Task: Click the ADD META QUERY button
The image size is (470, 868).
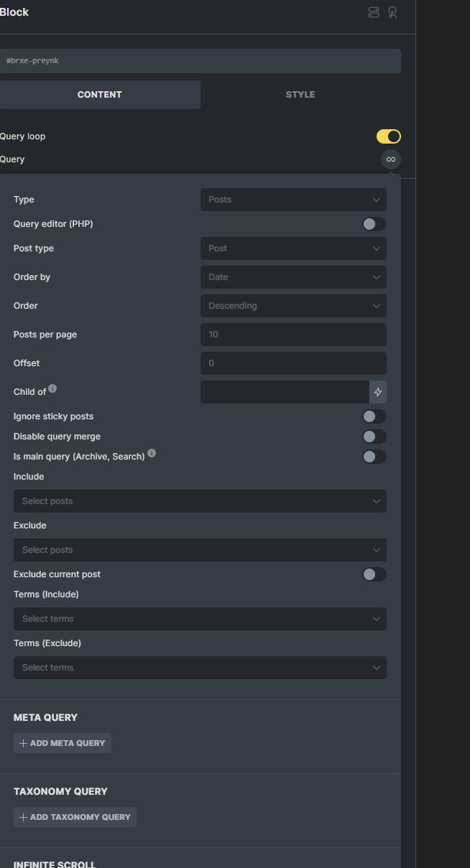Action: (x=63, y=743)
